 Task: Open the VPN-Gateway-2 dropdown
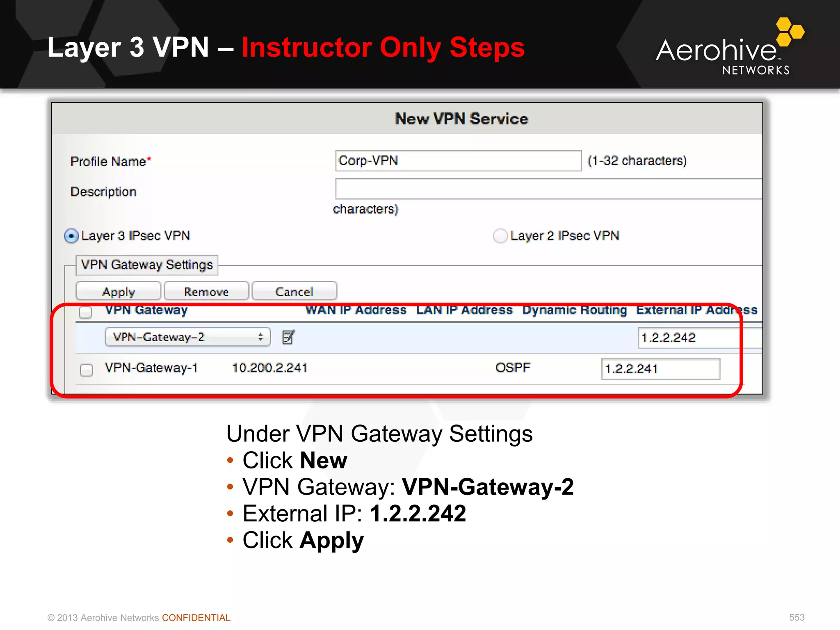click(x=187, y=337)
